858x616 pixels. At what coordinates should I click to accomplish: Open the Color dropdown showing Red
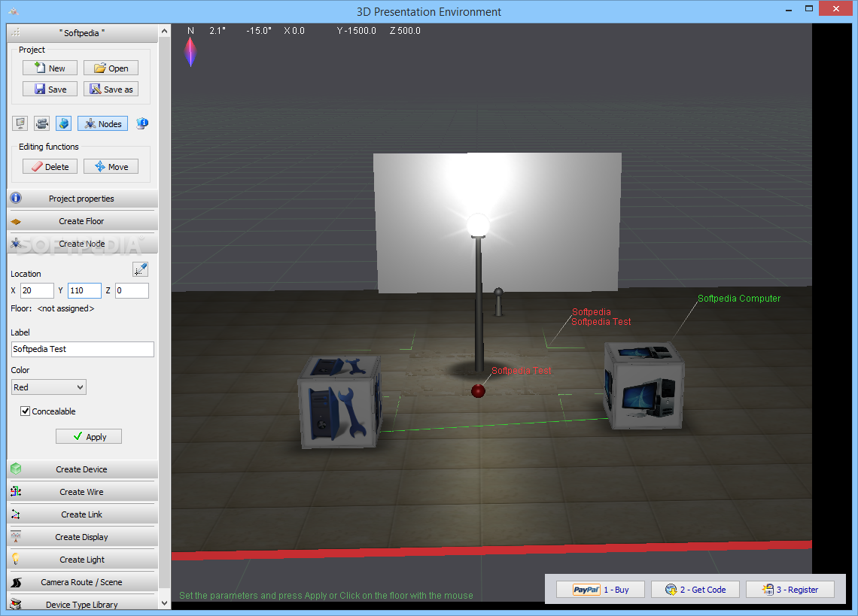pyautogui.click(x=49, y=387)
